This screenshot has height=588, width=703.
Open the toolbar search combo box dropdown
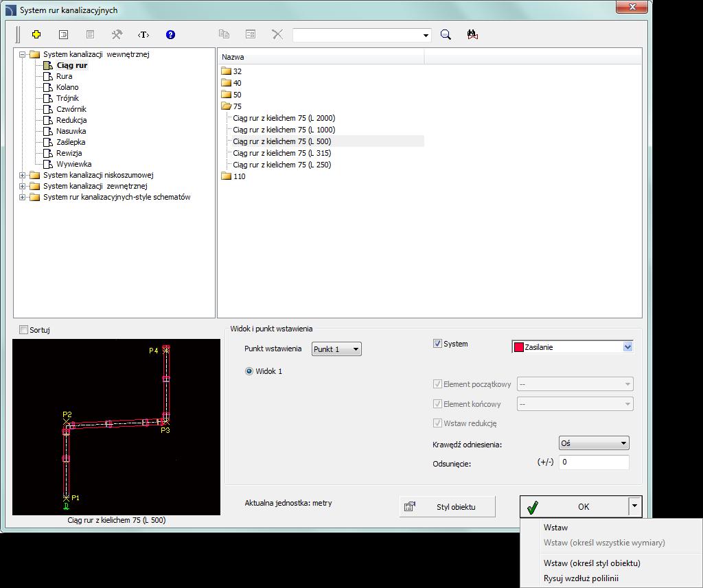tap(426, 36)
